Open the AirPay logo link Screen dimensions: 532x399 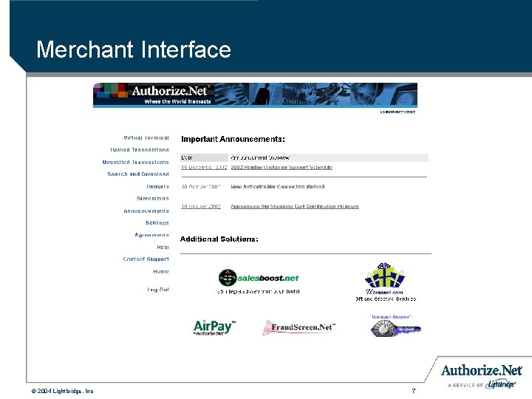[x=214, y=327]
